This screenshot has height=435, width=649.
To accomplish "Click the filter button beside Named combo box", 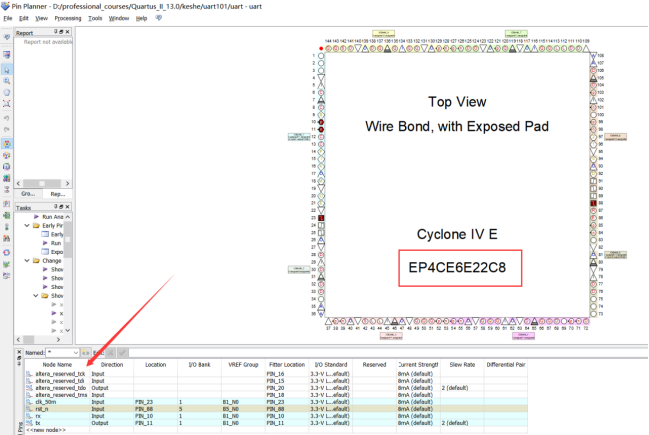I will (x=85, y=353).
